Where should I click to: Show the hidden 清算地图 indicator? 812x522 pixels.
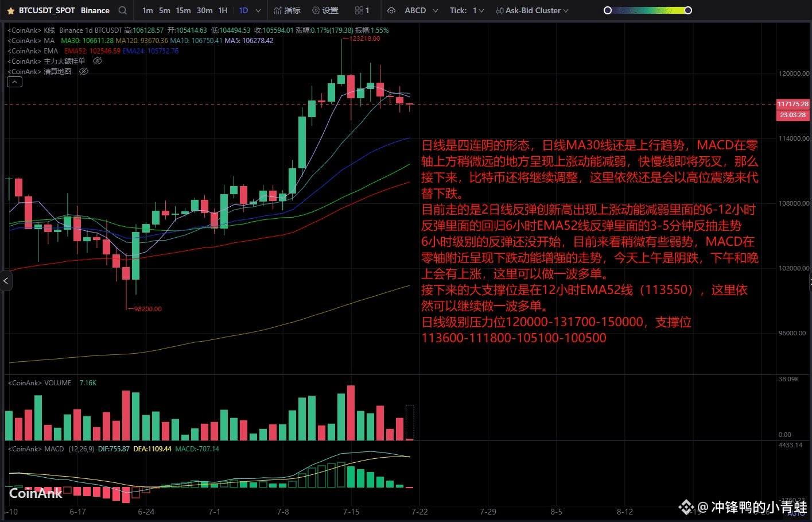84,71
